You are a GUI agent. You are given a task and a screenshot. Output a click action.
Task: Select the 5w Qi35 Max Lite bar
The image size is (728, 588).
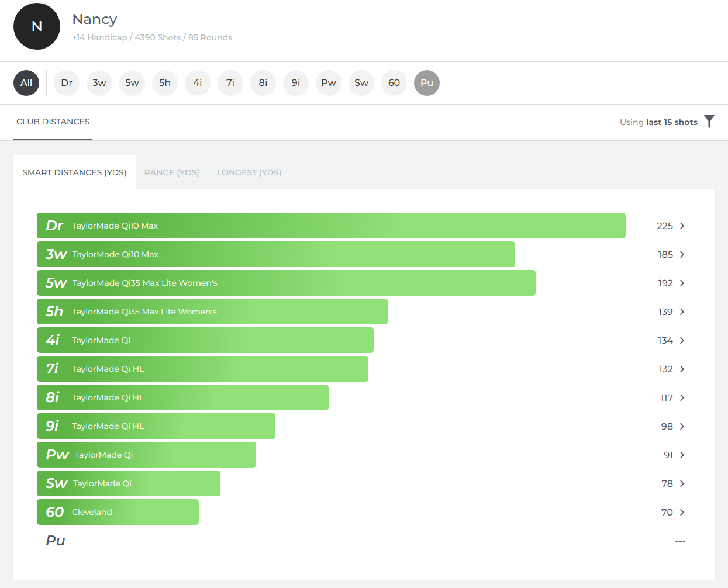286,283
